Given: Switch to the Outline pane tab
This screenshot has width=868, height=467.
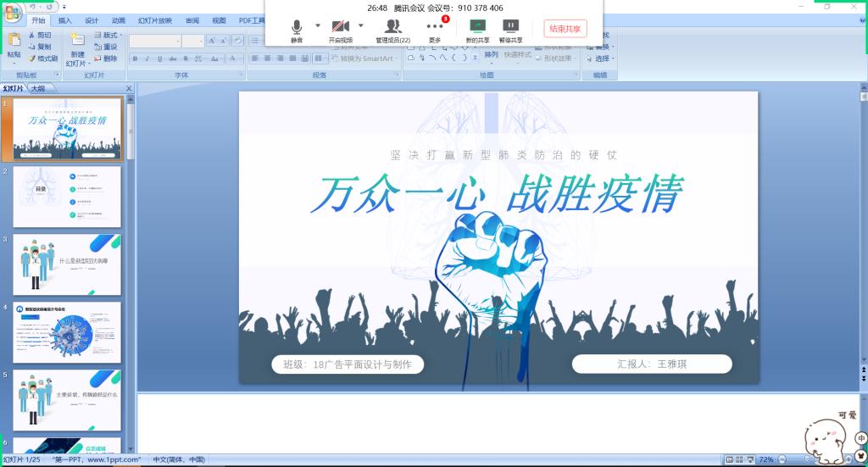Looking at the screenshot, I should [x=39, y=88].
